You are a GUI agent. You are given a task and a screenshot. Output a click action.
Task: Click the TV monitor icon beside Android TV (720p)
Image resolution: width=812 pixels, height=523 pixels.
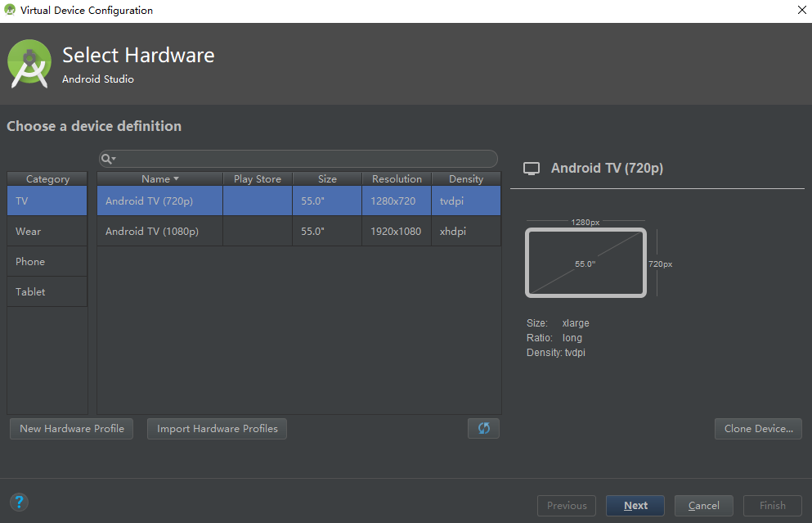(532, 169)
